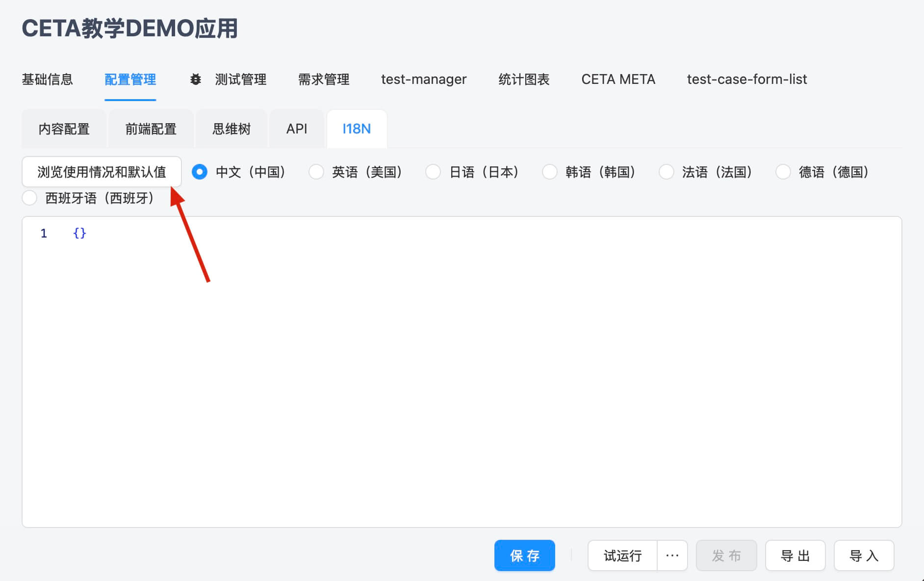Viewport: 924px width, 581px height.
Task: Pick the 韩语（韩国） radio option
Action: point(550,172)
